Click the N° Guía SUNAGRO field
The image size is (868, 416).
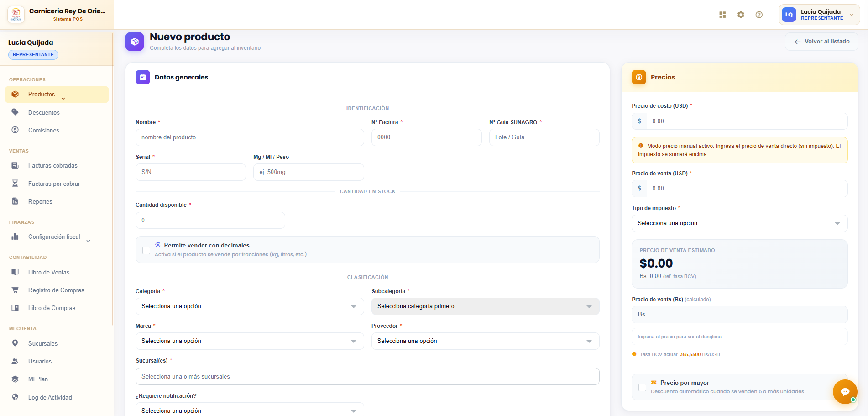click(544, 137)
